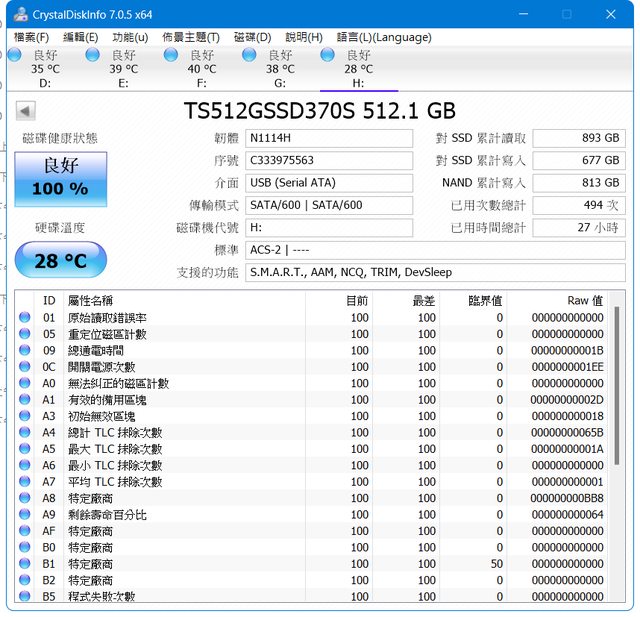Viewport: 640px width, 617px height.
Task: Click the drive letter field H:
Action: point(329,228)
